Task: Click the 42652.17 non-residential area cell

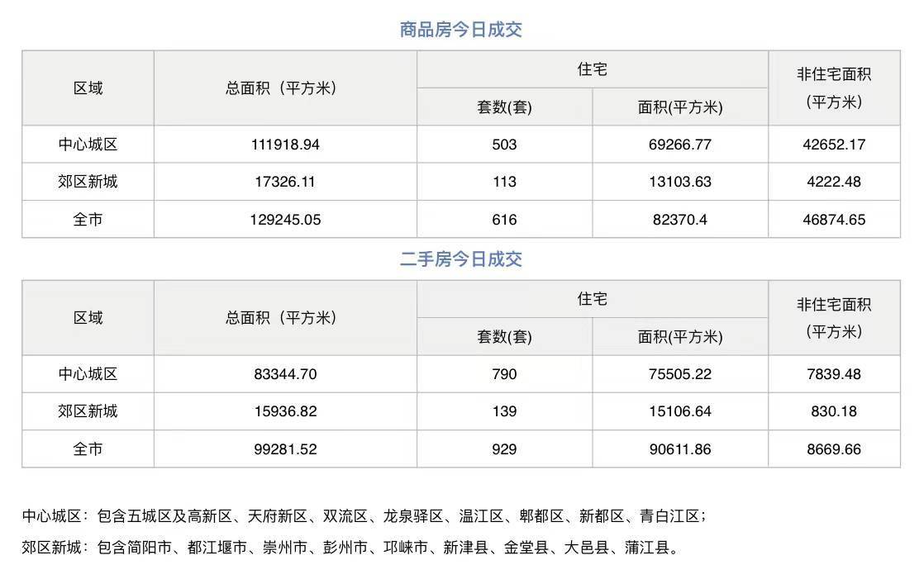Action: tap(834, 145)
